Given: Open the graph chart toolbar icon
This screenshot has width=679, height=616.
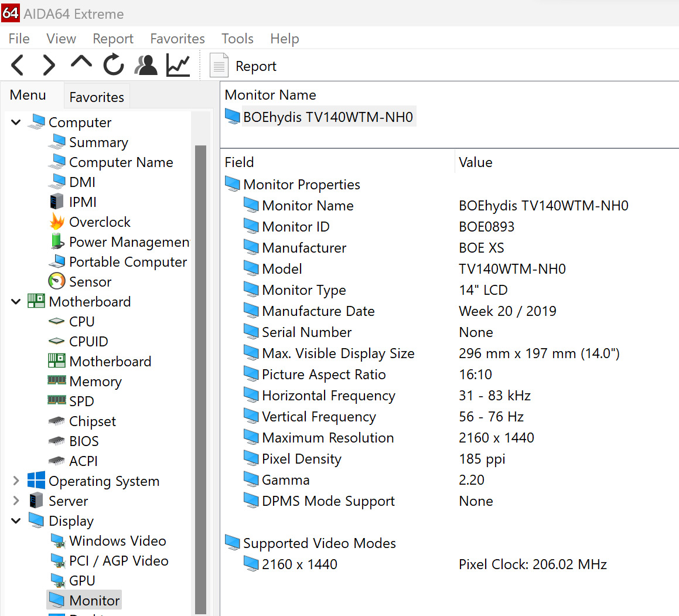Looking at the screenshot, I should [x=178, y=66].
